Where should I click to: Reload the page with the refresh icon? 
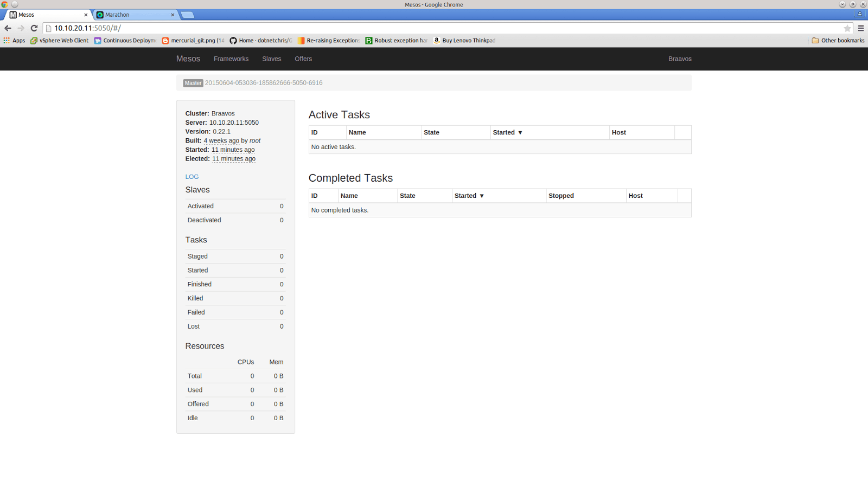(34, 28)
